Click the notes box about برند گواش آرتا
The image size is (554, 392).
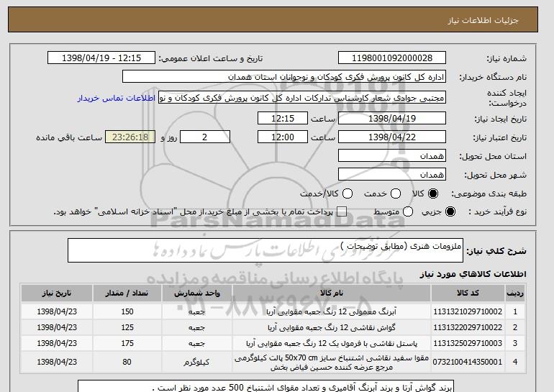265,386
